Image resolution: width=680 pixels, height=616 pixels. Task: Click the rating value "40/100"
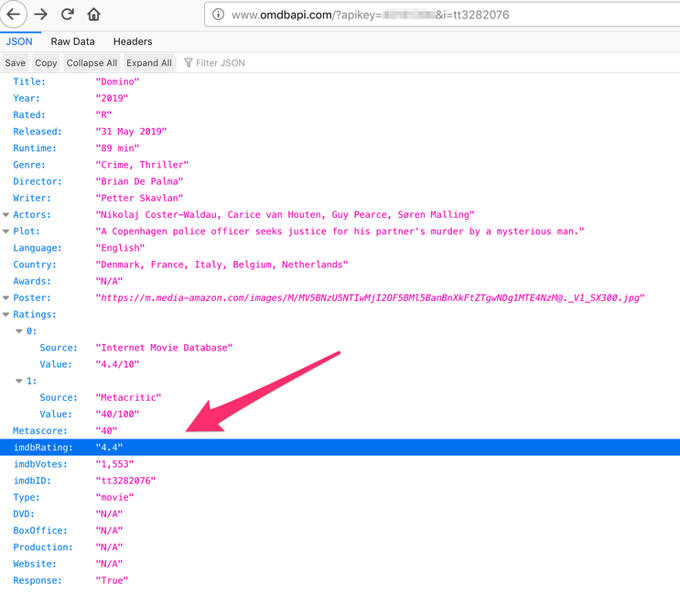(117, 415)
